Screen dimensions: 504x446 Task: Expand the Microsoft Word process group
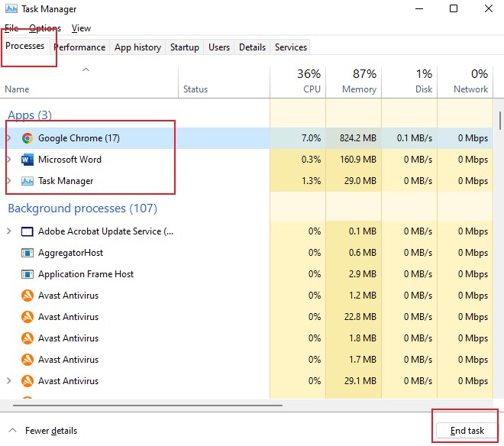[x=9, y=160]
